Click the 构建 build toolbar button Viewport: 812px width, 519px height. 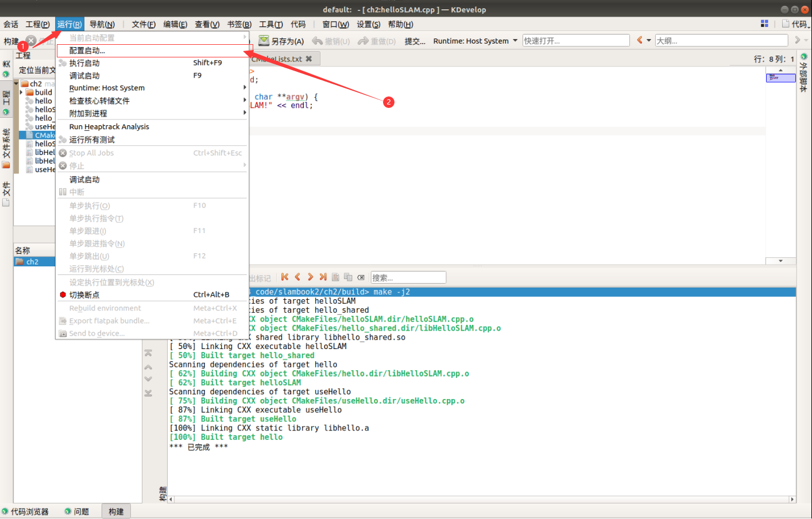(x=11, y=41)
